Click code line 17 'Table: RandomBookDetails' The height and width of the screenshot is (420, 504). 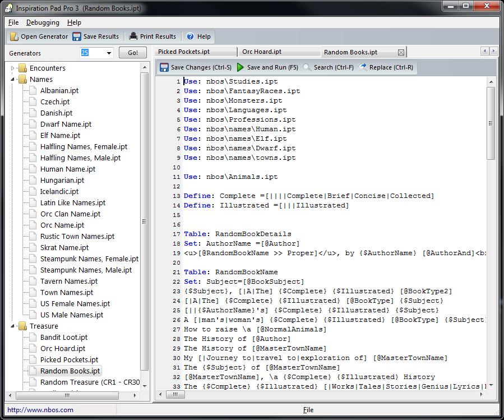237,234
